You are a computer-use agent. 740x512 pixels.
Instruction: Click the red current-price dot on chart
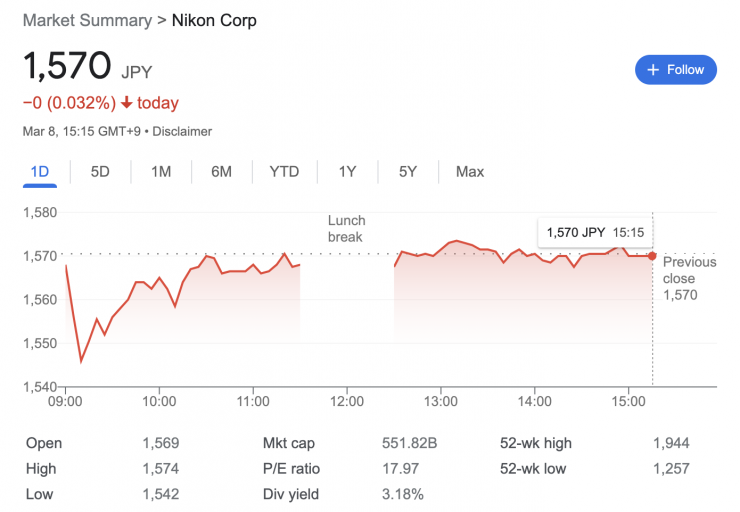click(652, 256)
